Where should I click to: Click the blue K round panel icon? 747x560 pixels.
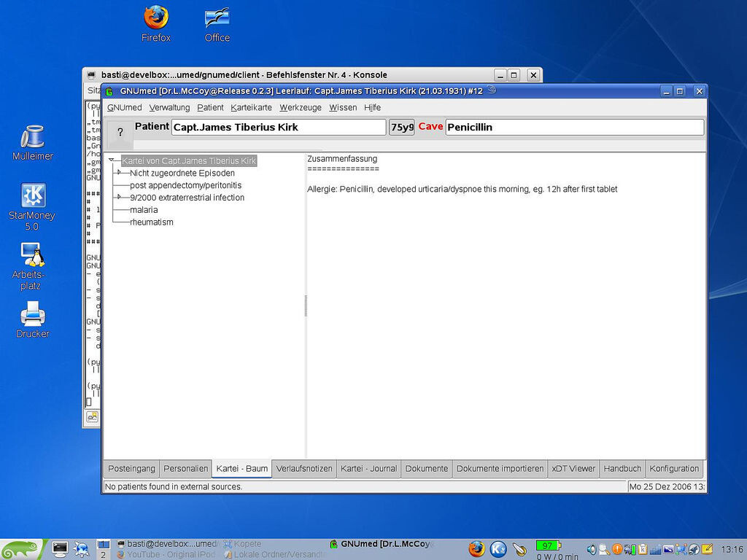(x=498, y=549)
